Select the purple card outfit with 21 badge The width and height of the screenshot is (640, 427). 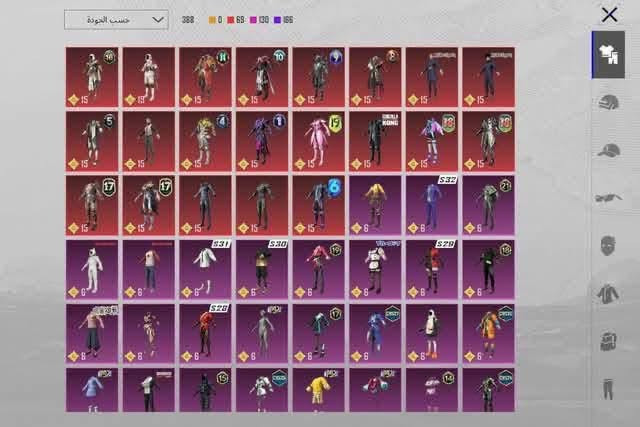[489, 205]
